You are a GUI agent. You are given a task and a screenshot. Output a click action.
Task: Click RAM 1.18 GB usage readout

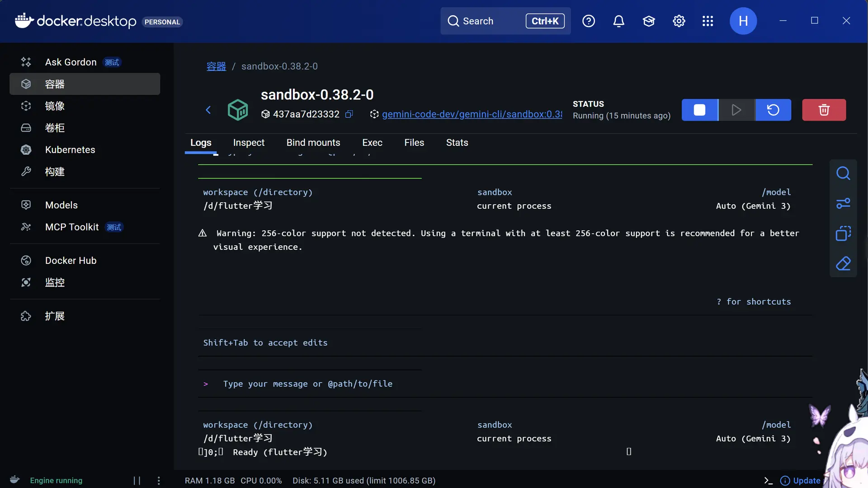tap(210, 481)
